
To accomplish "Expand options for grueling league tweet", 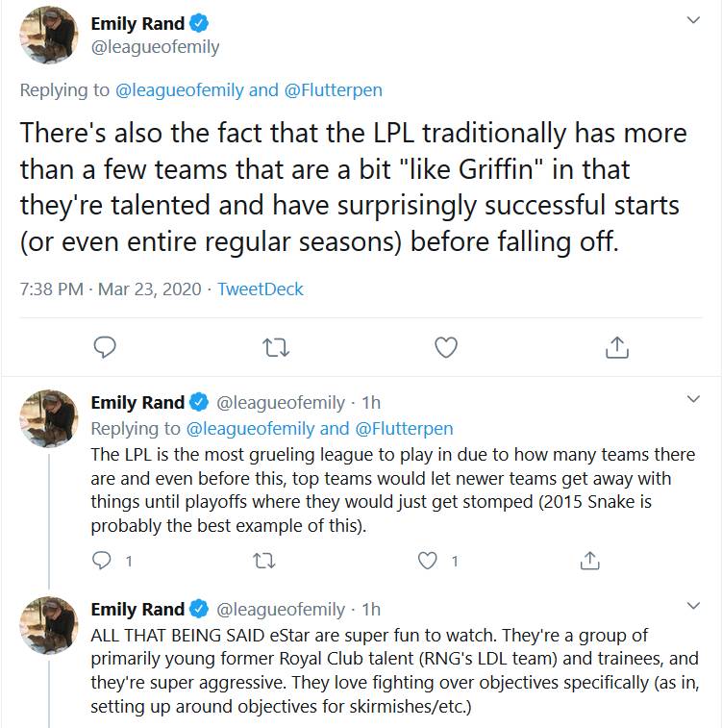I will click(694, 398).
